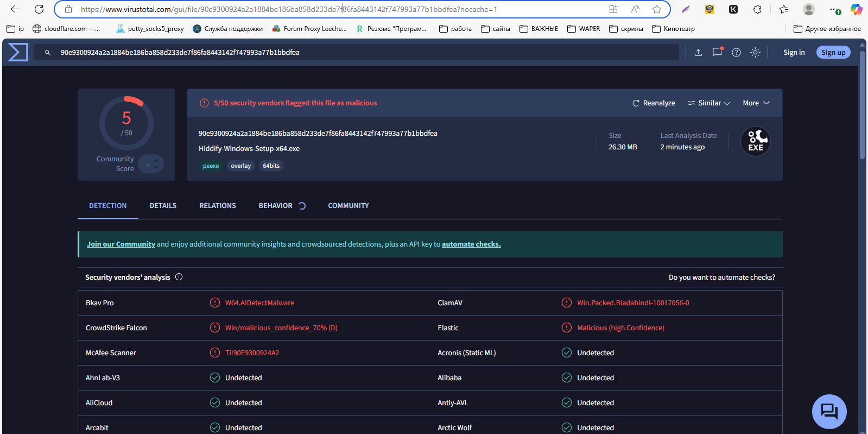868x434 pixels.
Task: Switch to the DETAILS tab
Action: point(163,206)
